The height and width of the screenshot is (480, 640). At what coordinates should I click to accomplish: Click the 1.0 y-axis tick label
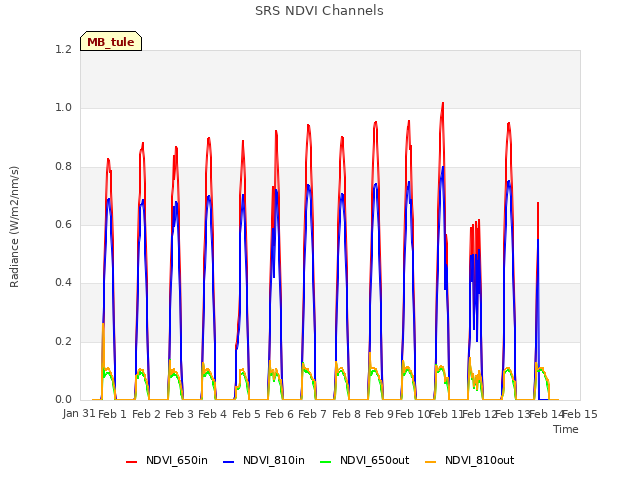pos(64,108)
